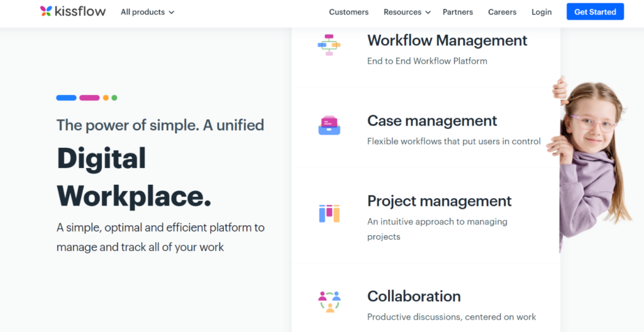Click the Collaboration people icon
This screenshot has width=644, height=332.
pyautogui.click(x=330, y=302)
